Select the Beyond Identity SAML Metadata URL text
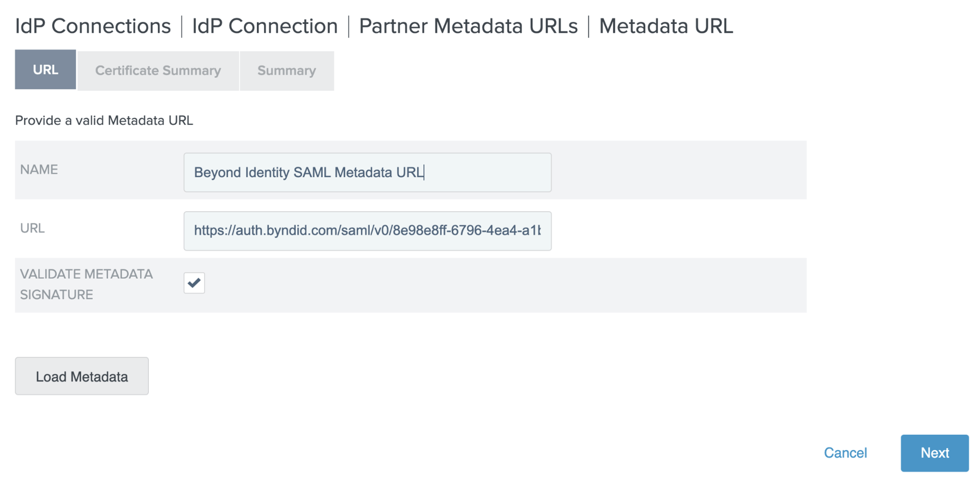This screenshot has width=980, height=478. [x=309, y=172]
